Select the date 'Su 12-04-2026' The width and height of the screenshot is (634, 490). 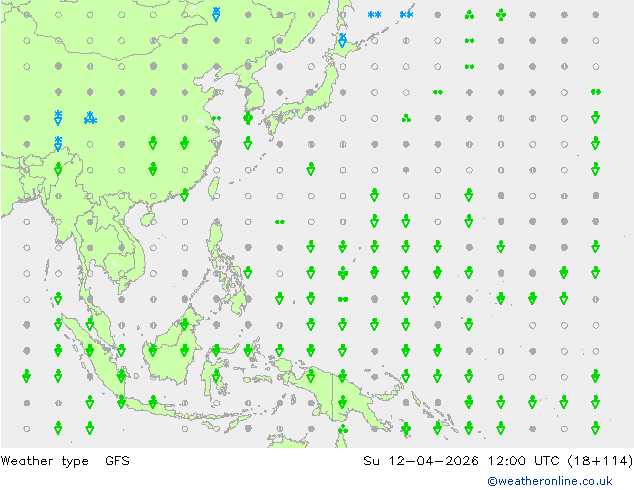[x=421, y=461]
